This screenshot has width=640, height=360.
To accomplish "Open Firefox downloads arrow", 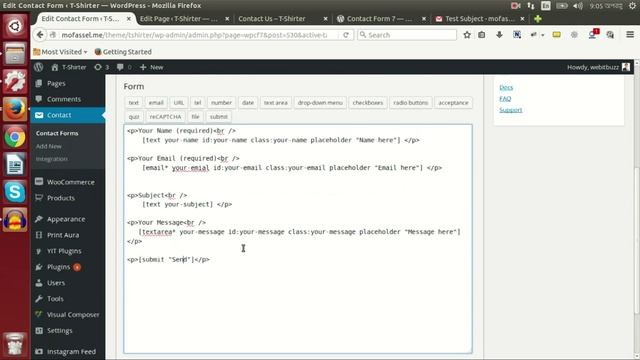I will point(499,35).
